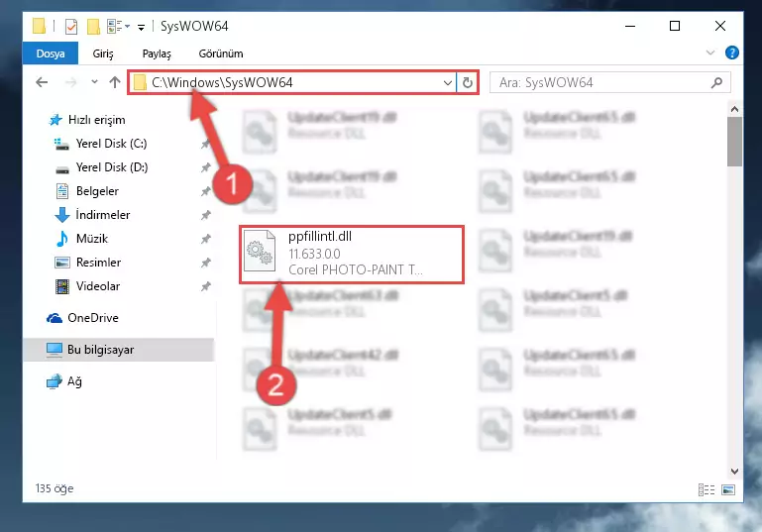Click the pin icon beside Yerel Disk (C:)
Screen dimensions: 762x532
[x=206, y=144]
